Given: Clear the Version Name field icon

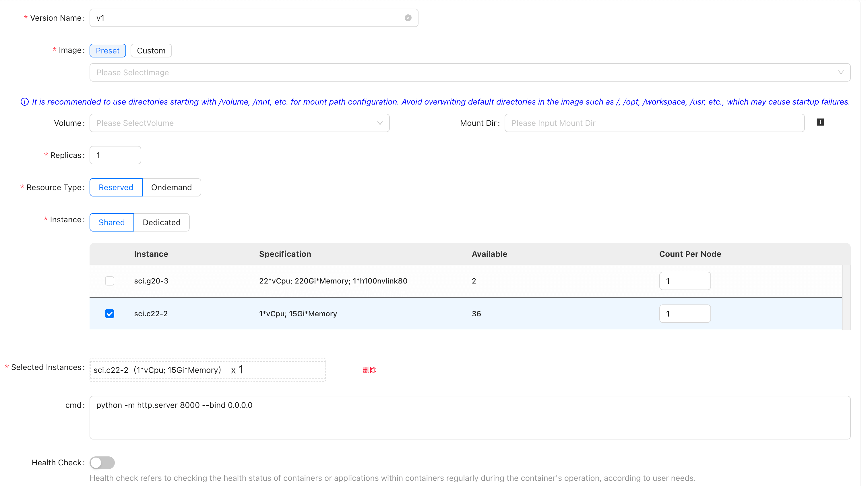Looking at the screenshot, I should [408, 18].
